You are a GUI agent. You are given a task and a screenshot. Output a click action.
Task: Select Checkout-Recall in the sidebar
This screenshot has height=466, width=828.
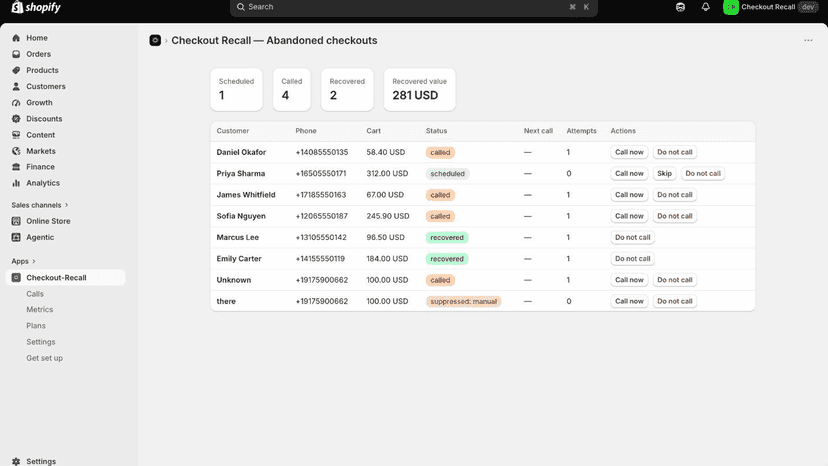tap(65, 277)
